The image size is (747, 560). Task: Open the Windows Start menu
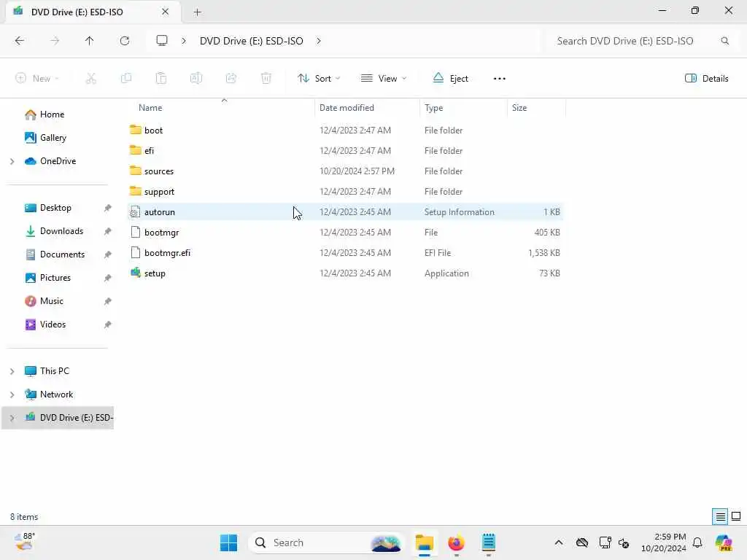point(228,542)
